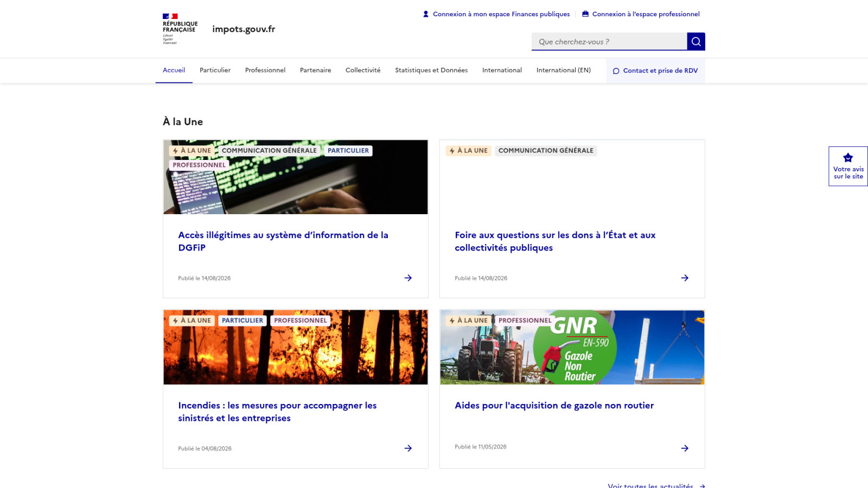
Task: Click the arrow on Foire aux questions card
Action: 685,278
